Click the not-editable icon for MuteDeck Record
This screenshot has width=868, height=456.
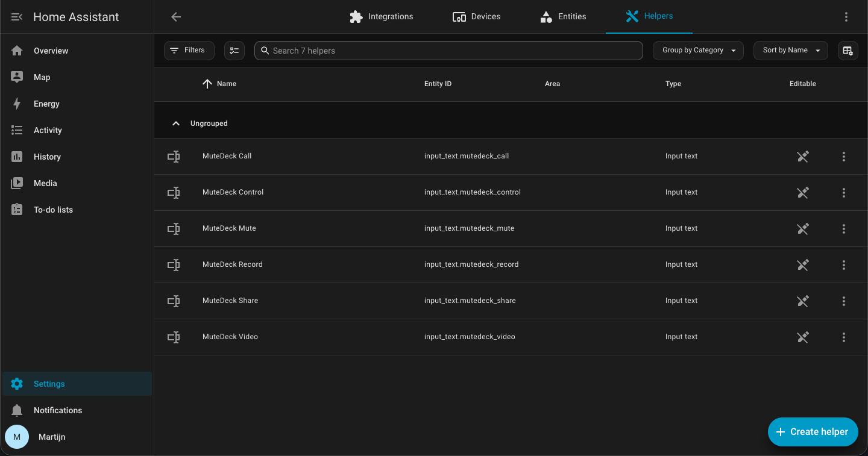tap(803, 265)
